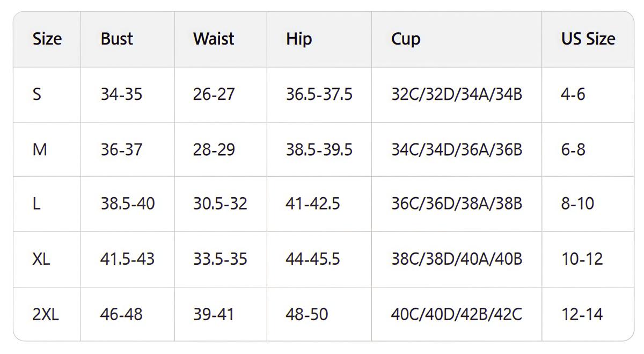Click the US Size column header
This screenshot has height=354, width=644.
(588, 39)
